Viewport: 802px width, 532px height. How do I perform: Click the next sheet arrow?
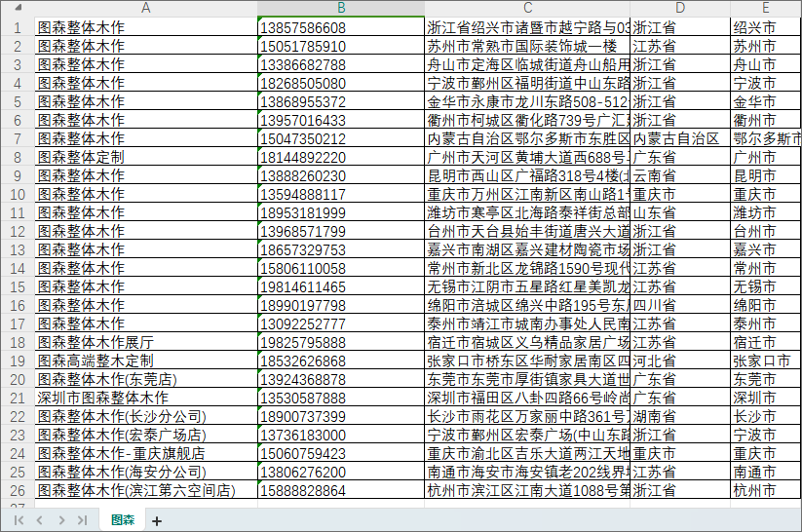pyautogui.click(x=60, y=521)
